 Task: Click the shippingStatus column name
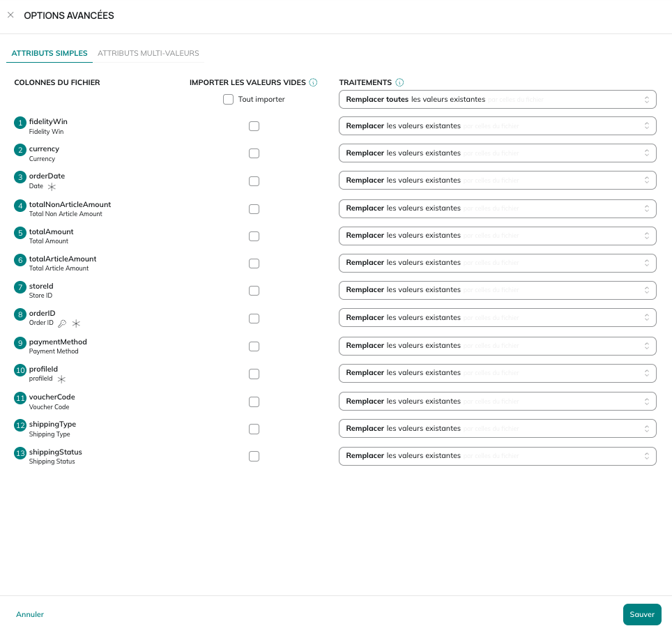pyautogui.click(x=55, y=452)
